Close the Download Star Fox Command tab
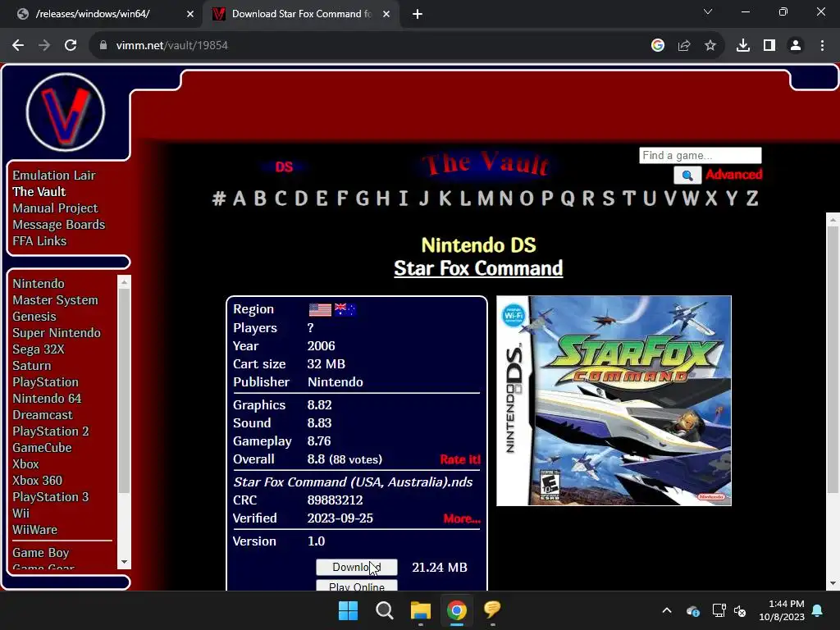The width and height of the screenshot is (840, 630). tap(386, 14)
